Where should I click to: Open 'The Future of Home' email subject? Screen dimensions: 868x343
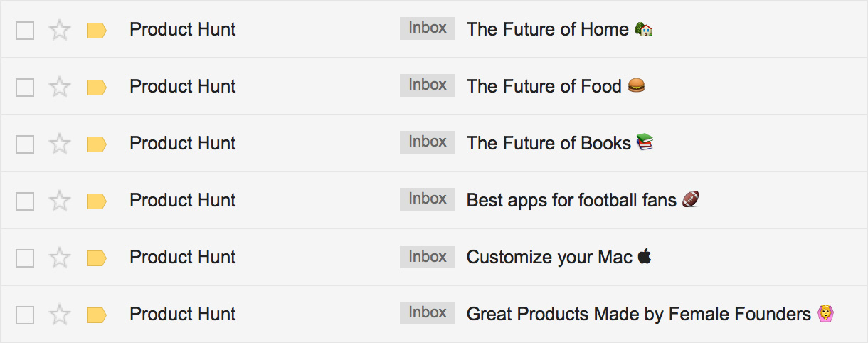click(x=547, y=29)
